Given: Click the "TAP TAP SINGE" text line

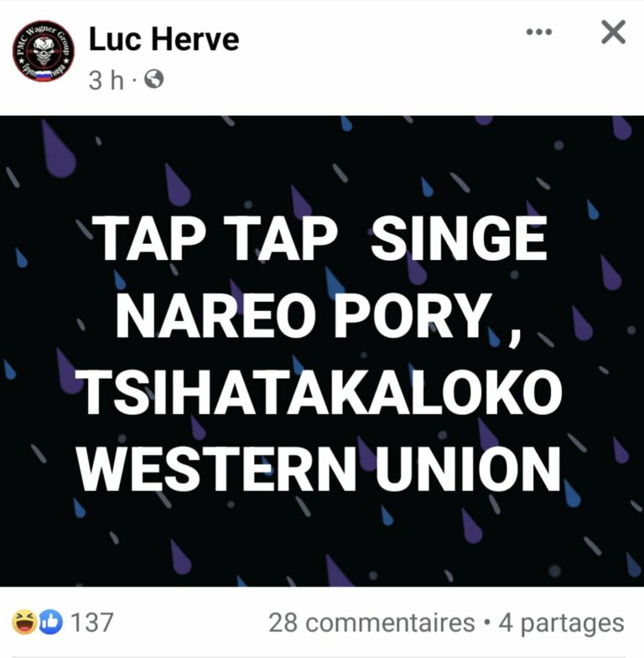Looking at the screenshot, I should click(319, 239).
